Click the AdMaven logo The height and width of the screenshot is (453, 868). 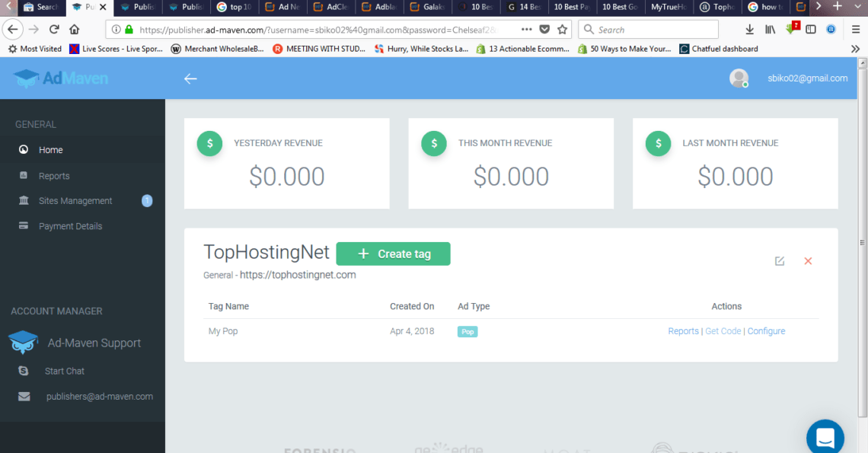61,78
